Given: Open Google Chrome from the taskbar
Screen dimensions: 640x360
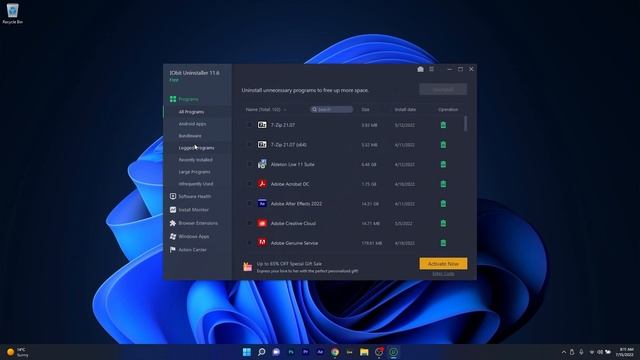Looking at the screenshot, I should [x=335, y=352].
